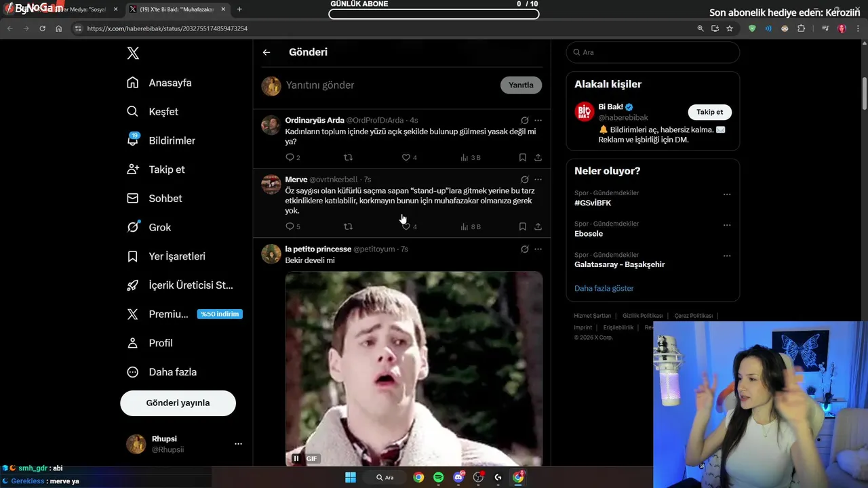Viewport: 868px width, 488px height.
Task: Open Grok from sidebar
Action: click(149, 227)
